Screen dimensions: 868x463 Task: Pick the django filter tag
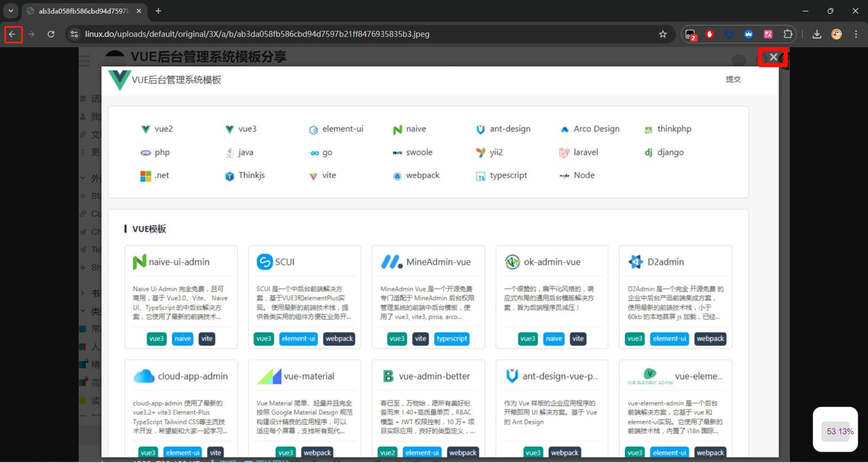click(x=664, y=152)
